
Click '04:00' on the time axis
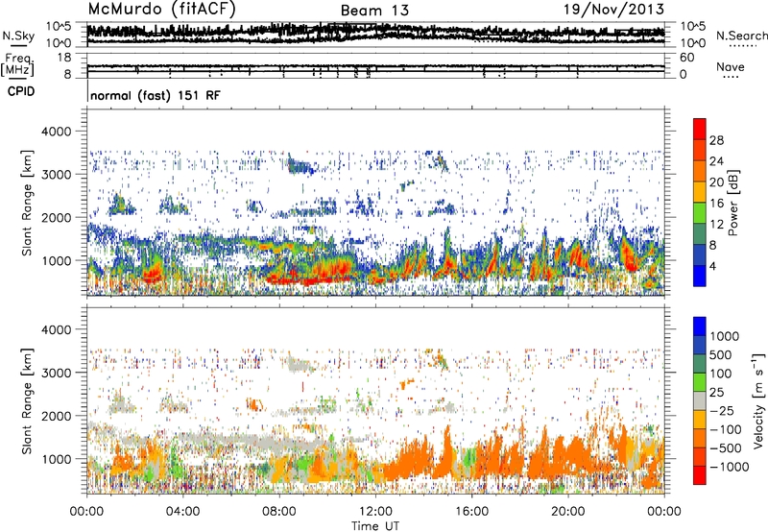point(182,512)
